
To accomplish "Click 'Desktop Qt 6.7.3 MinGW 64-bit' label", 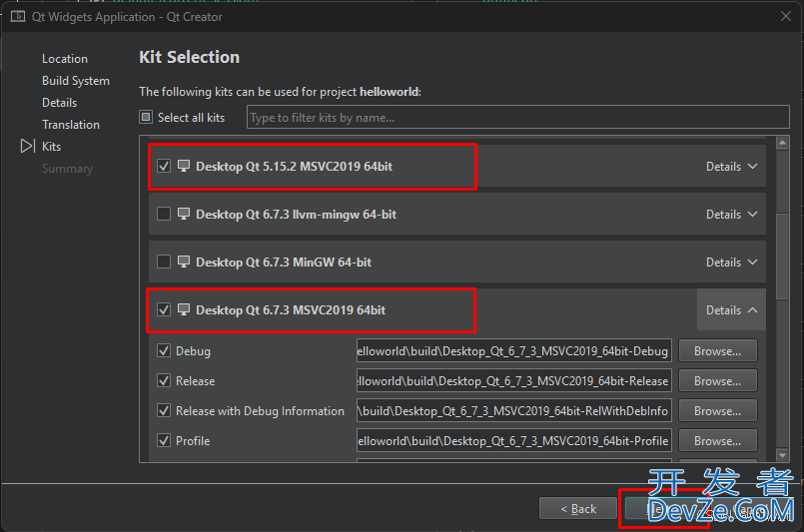I will [x=284, y=262].
